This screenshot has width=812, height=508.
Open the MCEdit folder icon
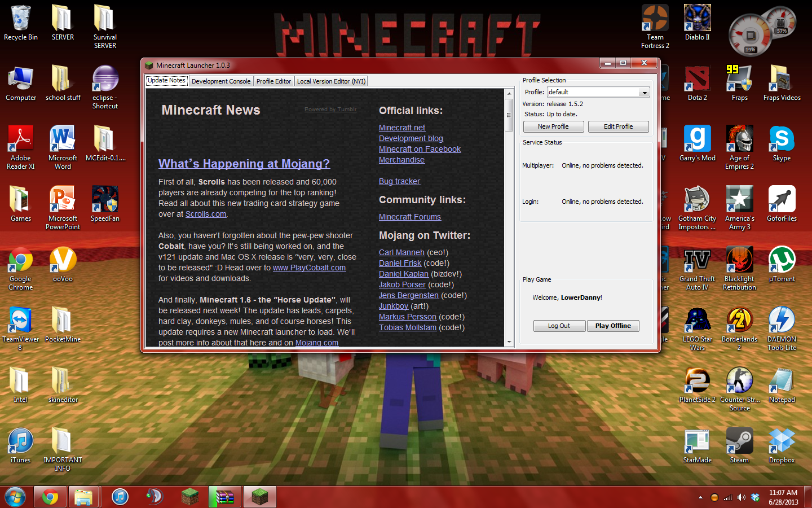coord(105,143)
